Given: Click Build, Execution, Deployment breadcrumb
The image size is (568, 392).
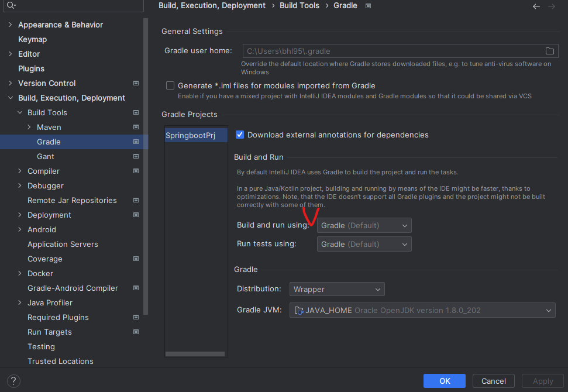Looking at the screenshot, I should coord(212,5).
